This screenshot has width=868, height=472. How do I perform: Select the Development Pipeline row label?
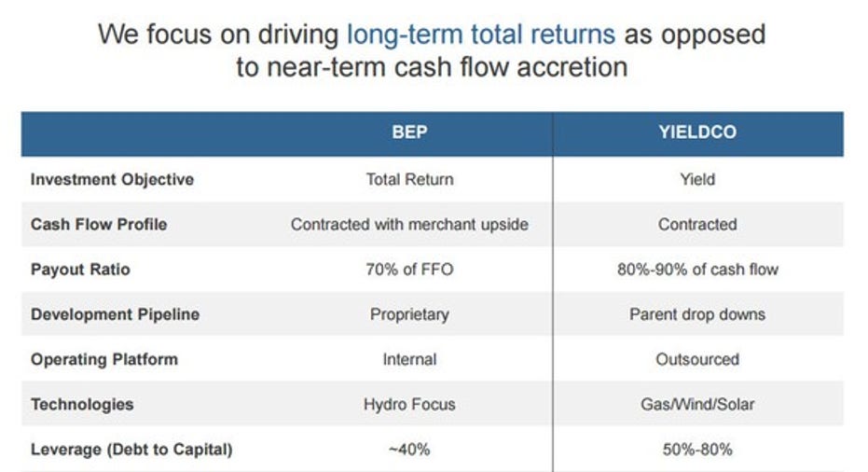coord(115,314)
